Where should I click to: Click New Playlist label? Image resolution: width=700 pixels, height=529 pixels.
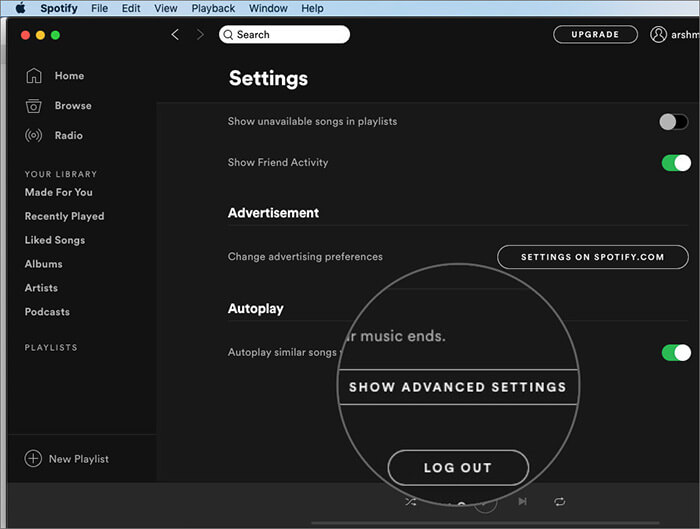tap(79, 459)
